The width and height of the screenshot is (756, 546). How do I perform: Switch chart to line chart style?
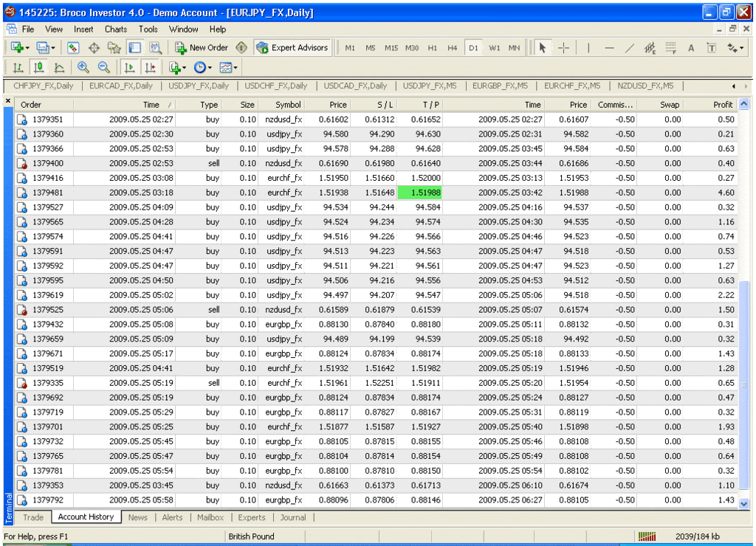59,67
